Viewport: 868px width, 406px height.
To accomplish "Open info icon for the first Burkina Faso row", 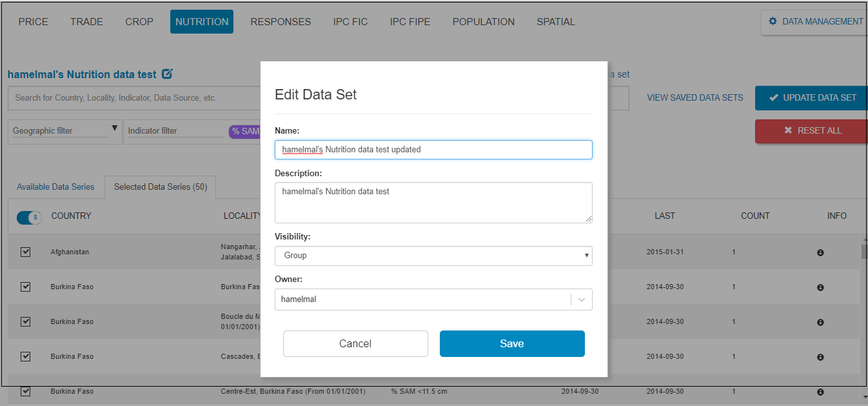I will pyautogui.click(x=820, y=287).
